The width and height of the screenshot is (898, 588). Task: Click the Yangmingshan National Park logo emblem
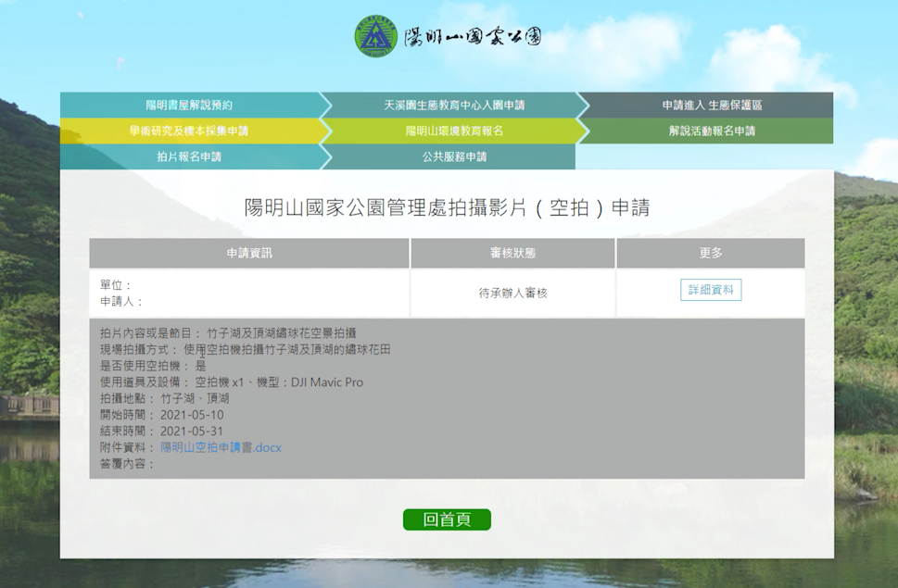pos(376,36)
